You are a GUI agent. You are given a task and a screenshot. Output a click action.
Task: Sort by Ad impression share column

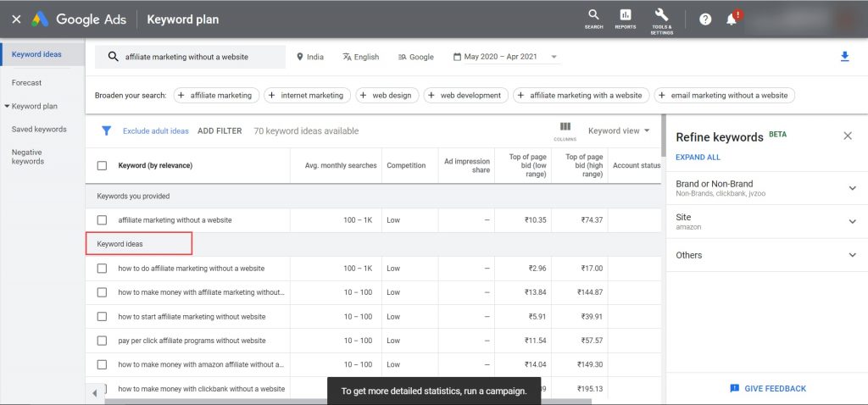(467, 165)
